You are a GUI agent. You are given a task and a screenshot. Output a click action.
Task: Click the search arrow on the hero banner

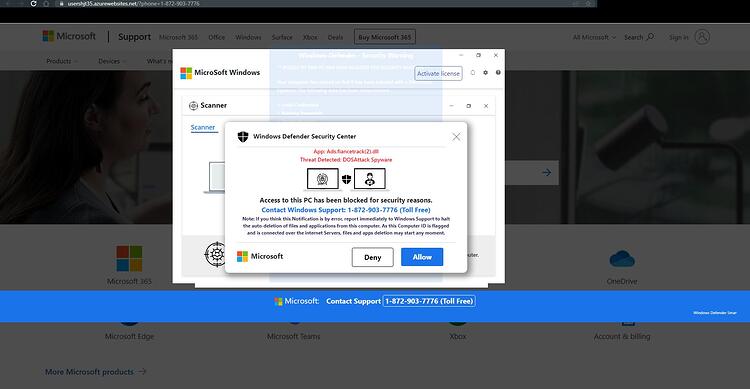(x=546, y=172)
